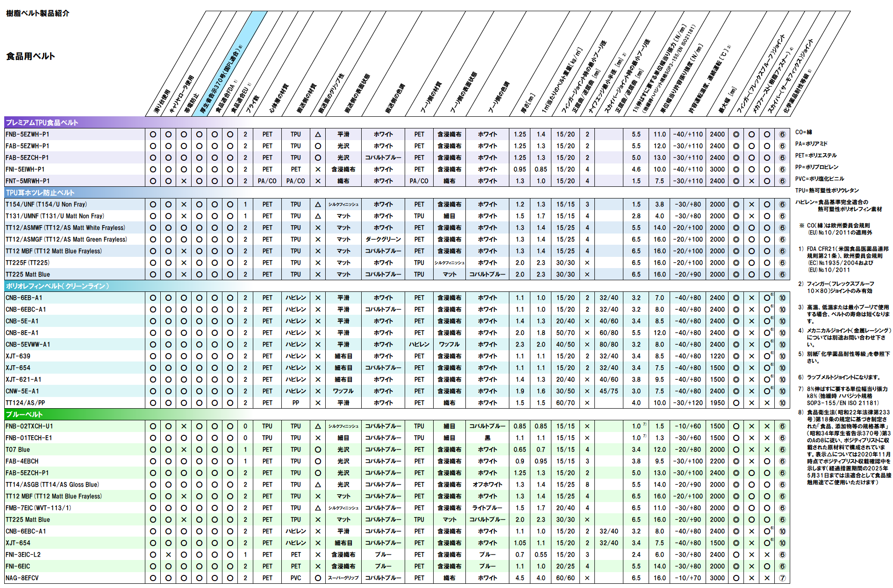893x588 pixels.
Task: Select the プレミアムTPU食品ベルト section header
Action: 42,123
